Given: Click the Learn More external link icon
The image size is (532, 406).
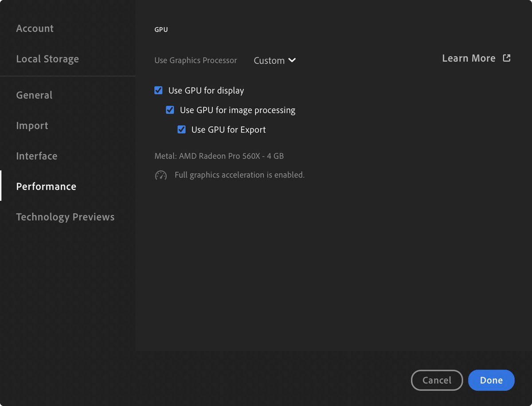Looking at the screenshot, I should pyautogui.click(x=506, y=58).
